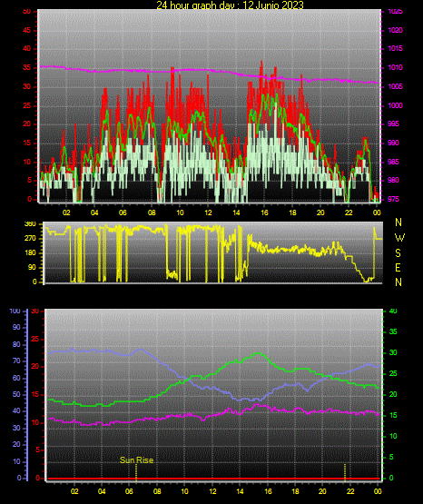423x504 pixels.
Task: Click "360" on the wind direction axis
Action: [30, 224]
